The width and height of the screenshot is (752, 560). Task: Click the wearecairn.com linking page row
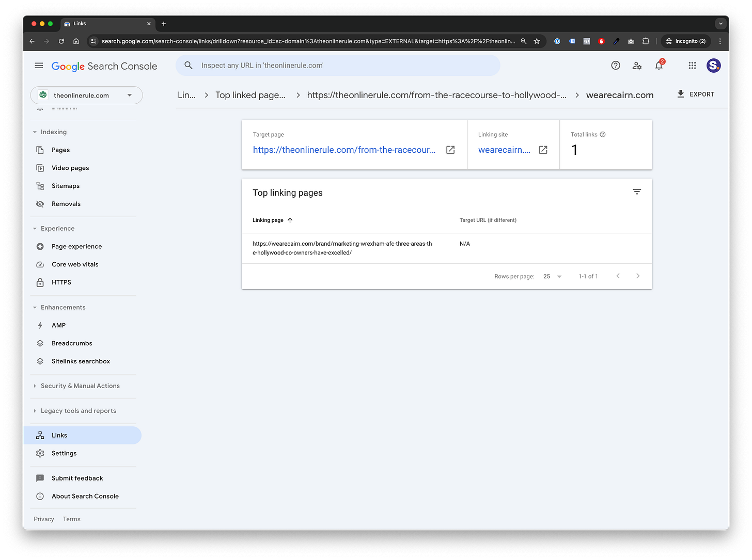pyautogui.click(x=447, y=248)
